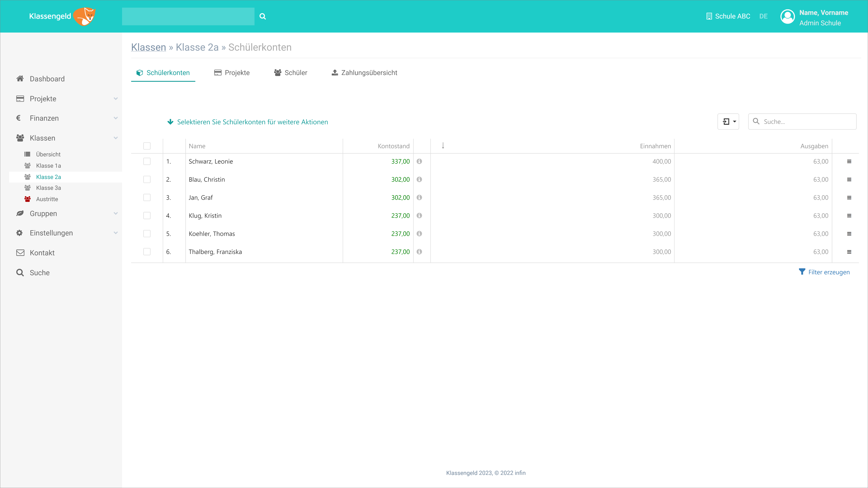The height and width of the screenshot is (488, 868).
Task: Expand the Gruppen sidebar chevron
Action: [115, 213]
